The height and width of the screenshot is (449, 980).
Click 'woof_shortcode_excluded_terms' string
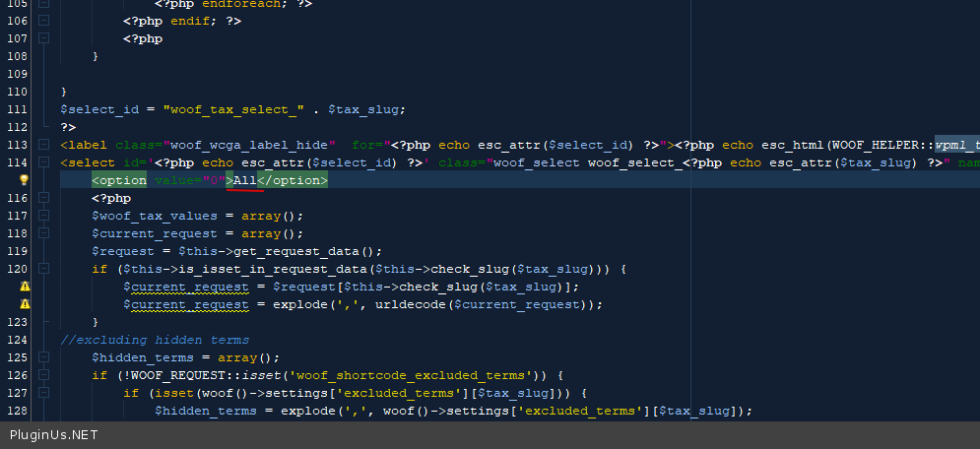point(410,375)
